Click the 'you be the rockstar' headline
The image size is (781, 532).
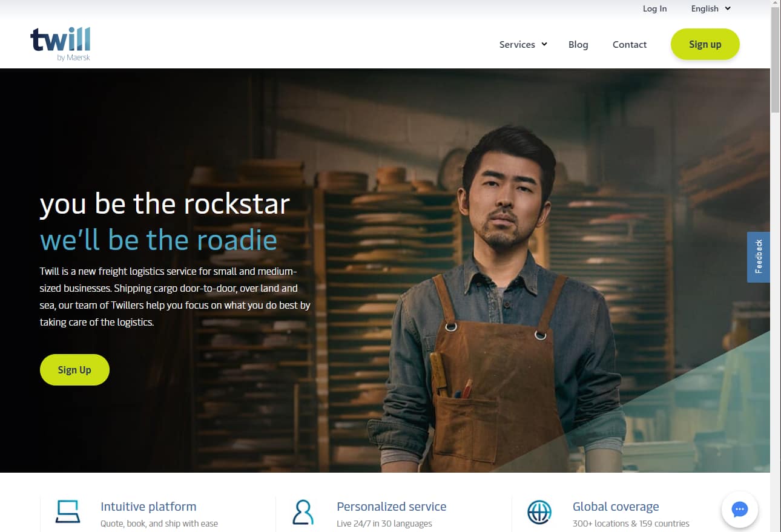coord(165,204)
